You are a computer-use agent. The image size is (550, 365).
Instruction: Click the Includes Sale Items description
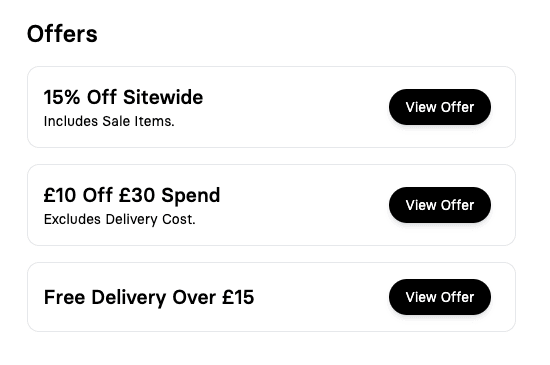[x=109, y=121]
